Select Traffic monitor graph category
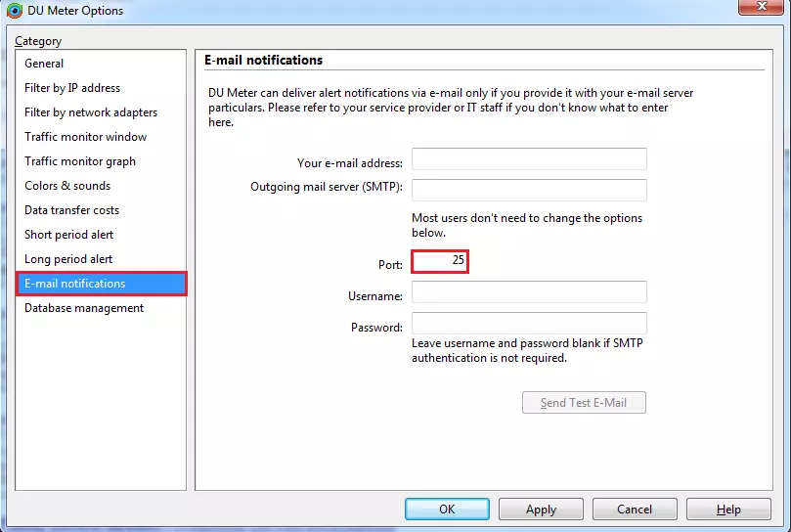The width and height of the screenshot is (791, 532). pyautogui.click(x=101, y=161)
